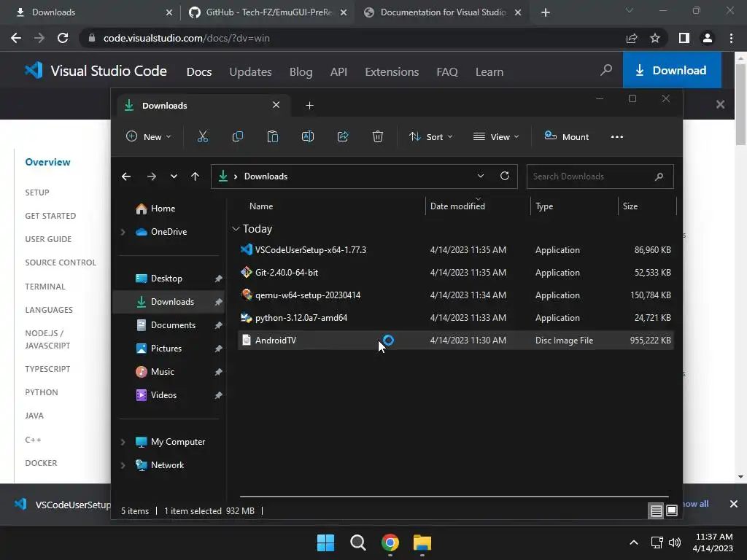The width and height of the screenshot is (747, 560).
Task: Expand My Computer tree node
Action: (123, 442)
